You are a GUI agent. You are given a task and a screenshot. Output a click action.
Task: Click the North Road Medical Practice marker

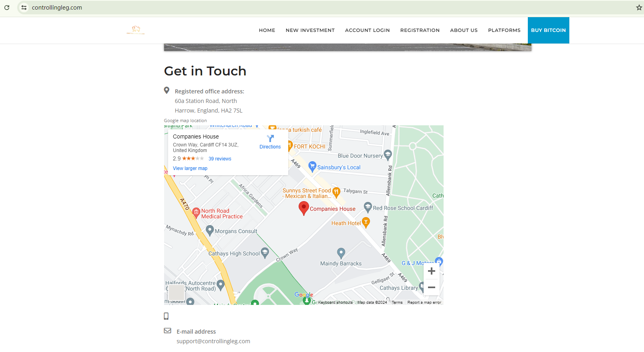coord(196,212)
